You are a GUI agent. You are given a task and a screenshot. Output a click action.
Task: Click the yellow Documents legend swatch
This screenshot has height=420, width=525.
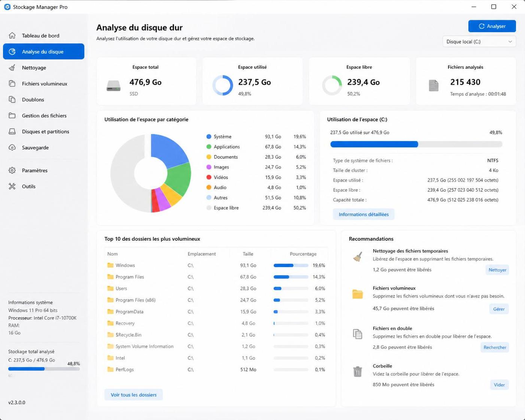click(x=209, y=157)
